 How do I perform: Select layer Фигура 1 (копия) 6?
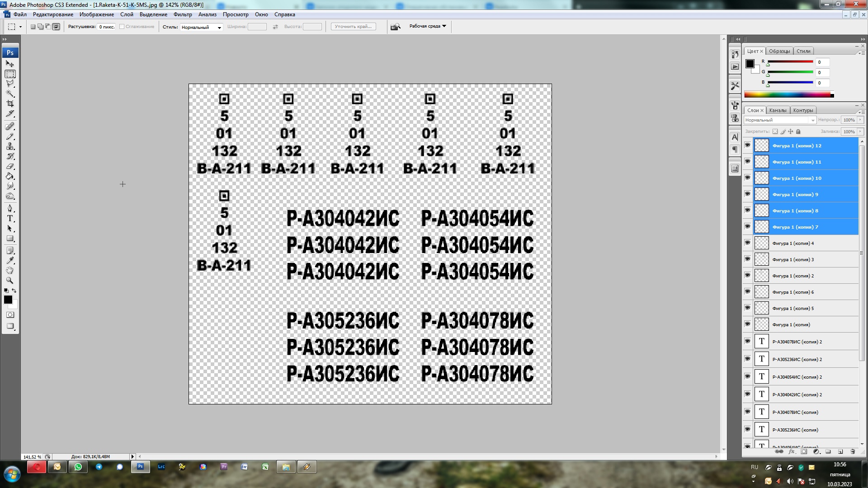tap(805, 292)
